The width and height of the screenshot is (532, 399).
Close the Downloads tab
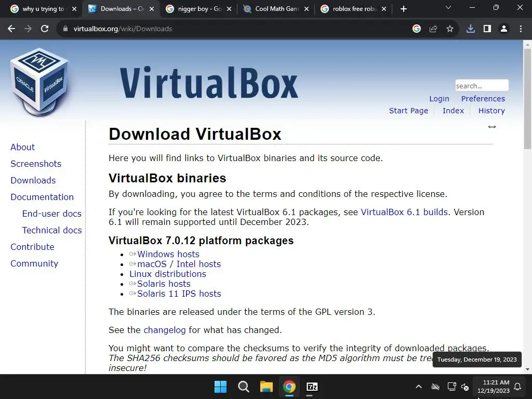click(x=152, y=9)
